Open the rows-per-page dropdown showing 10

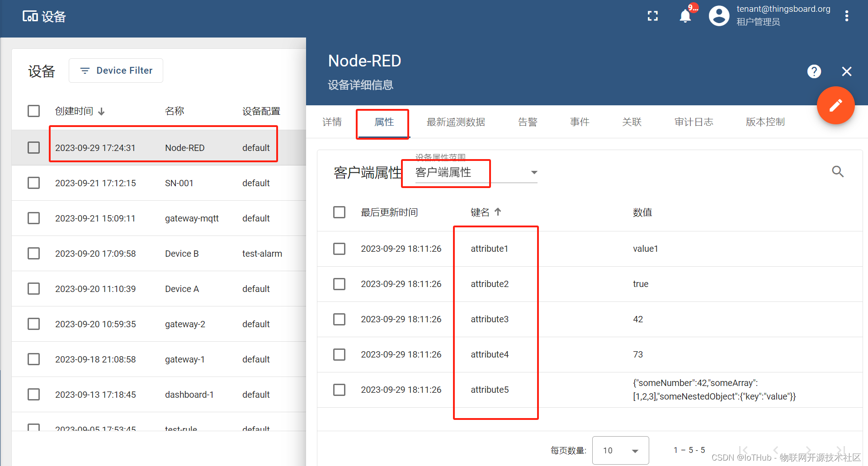pos(620,450)
